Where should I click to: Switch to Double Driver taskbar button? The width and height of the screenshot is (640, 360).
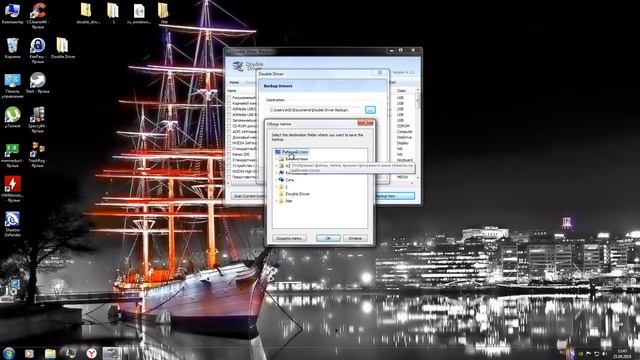(x=112, y=353)
